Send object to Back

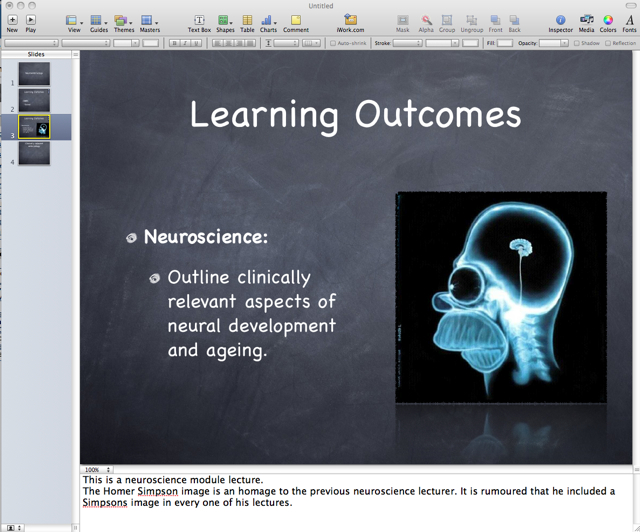point(514,23)
